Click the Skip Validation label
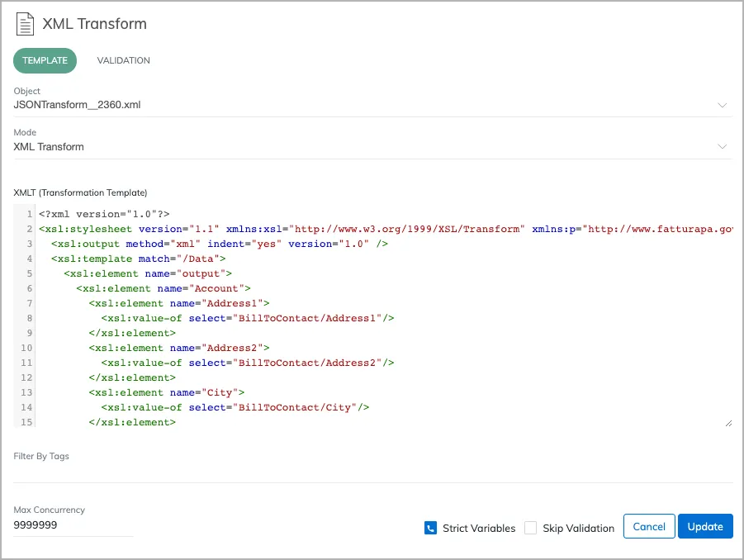 [578, 529]
